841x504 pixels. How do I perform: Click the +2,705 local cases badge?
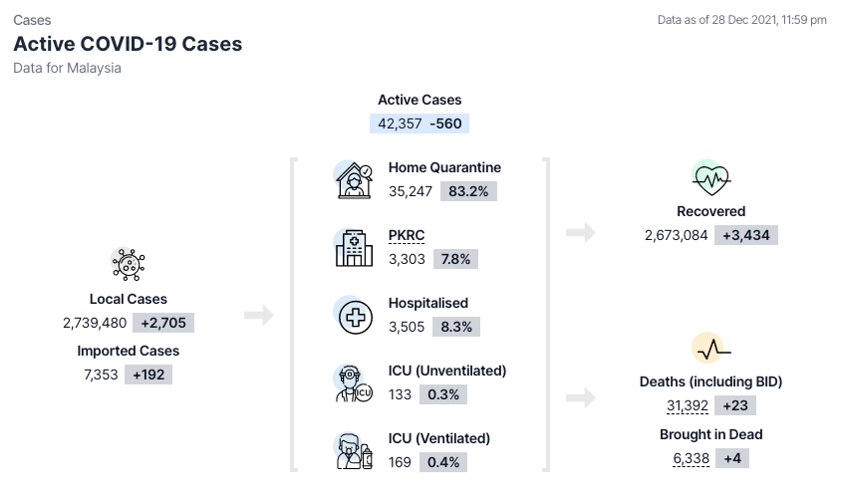pos(163,323)
